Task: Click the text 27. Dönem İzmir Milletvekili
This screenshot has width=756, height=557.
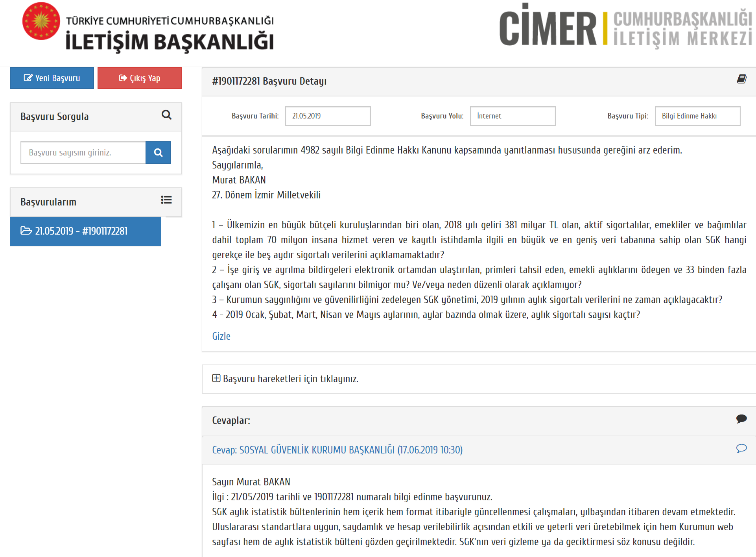Action: (x=266, y=195)
